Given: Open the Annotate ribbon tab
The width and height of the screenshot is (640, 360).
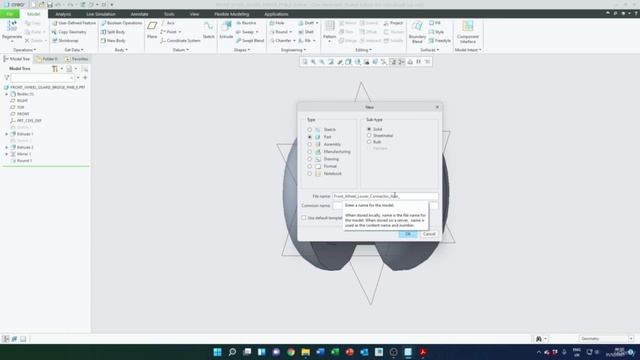Looking at the screenshot, I should [140, 14].
